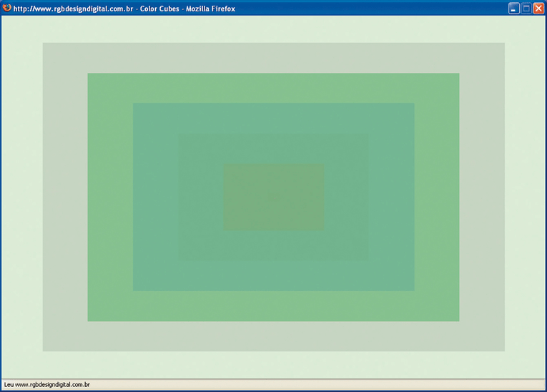
Task: Click the pale green page background above the cubes
Action: [273, 29]
